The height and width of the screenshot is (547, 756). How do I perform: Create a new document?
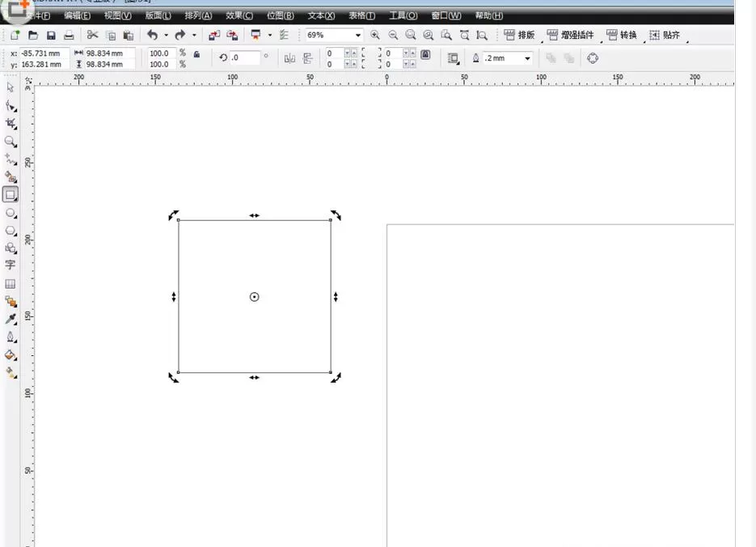(15, 36)
